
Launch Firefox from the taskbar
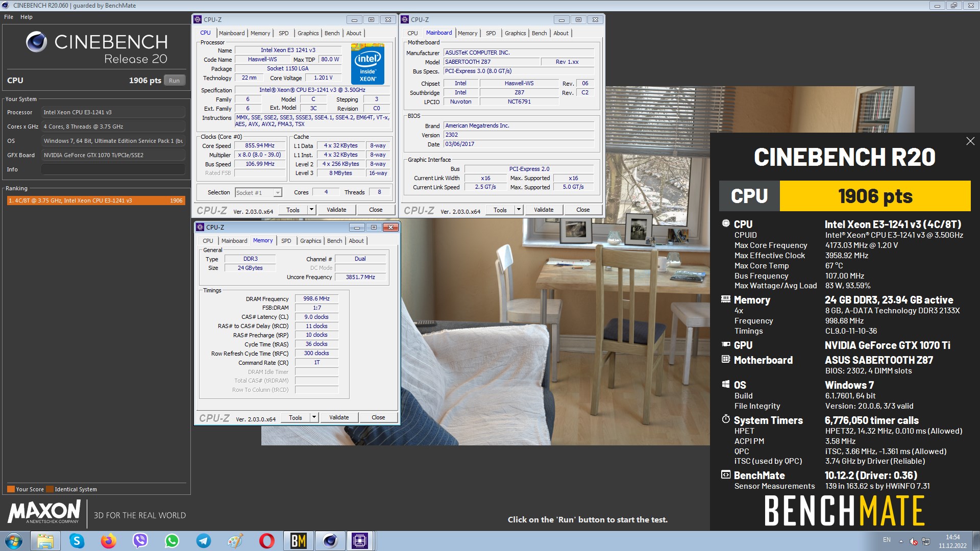click(x=108, y=541)
